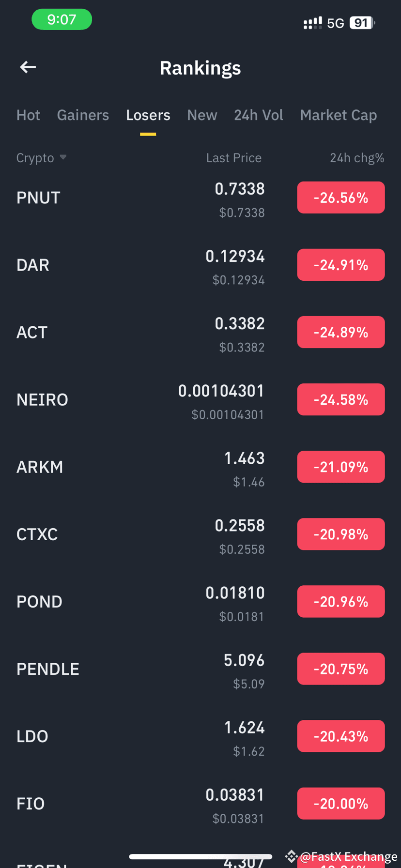Tap the back arrow icon
Viewport: 401px width, 868px height.
28,67
